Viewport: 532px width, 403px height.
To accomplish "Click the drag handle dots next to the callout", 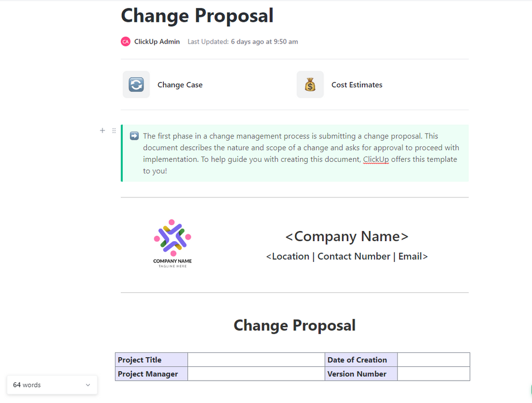I will pos(114,130).
